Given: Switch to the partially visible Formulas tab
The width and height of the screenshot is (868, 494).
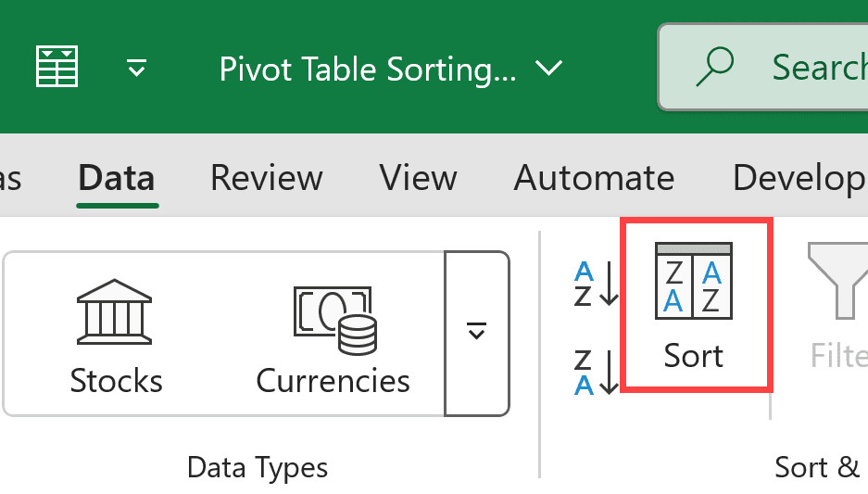Looking at the screenshot, I should coord(9,177).
